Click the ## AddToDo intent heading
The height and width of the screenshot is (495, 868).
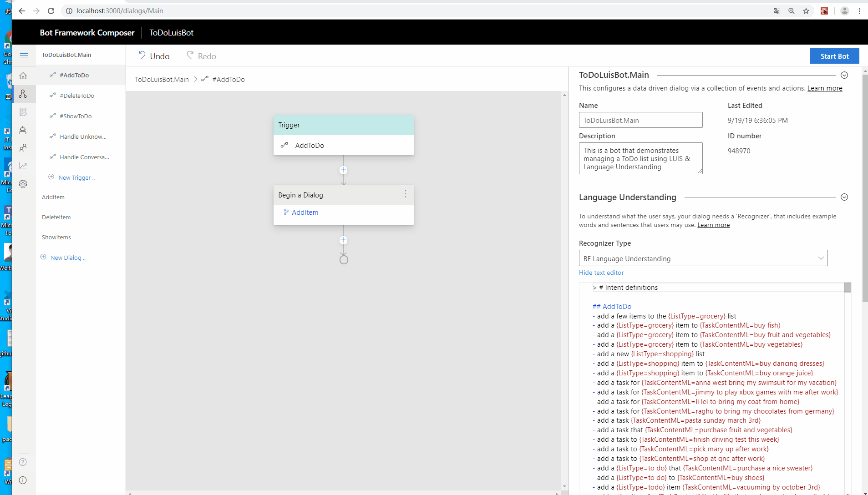tap(612, 307)
